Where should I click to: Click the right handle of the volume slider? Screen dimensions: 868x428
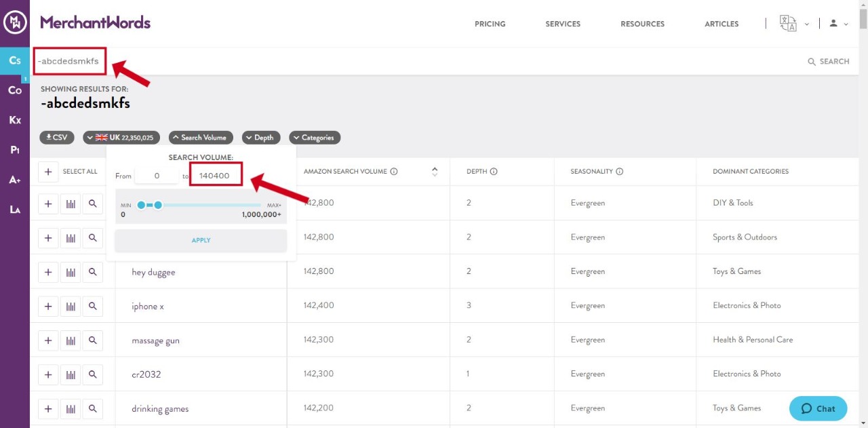158,205
